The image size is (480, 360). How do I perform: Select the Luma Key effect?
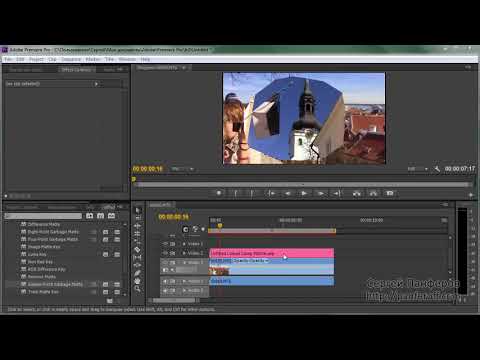pyautogui.click(x=37, y=254)
